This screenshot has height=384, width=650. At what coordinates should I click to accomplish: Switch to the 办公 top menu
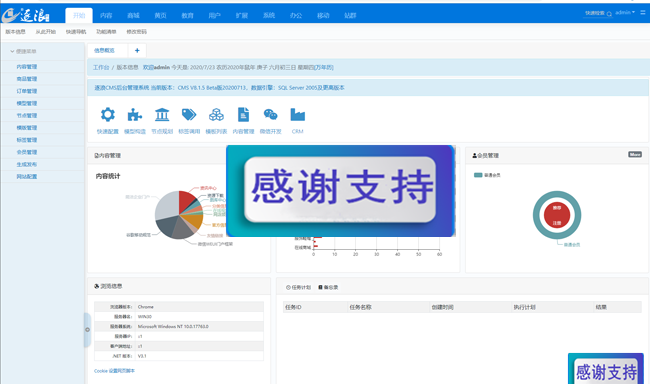tap(296, 15)
